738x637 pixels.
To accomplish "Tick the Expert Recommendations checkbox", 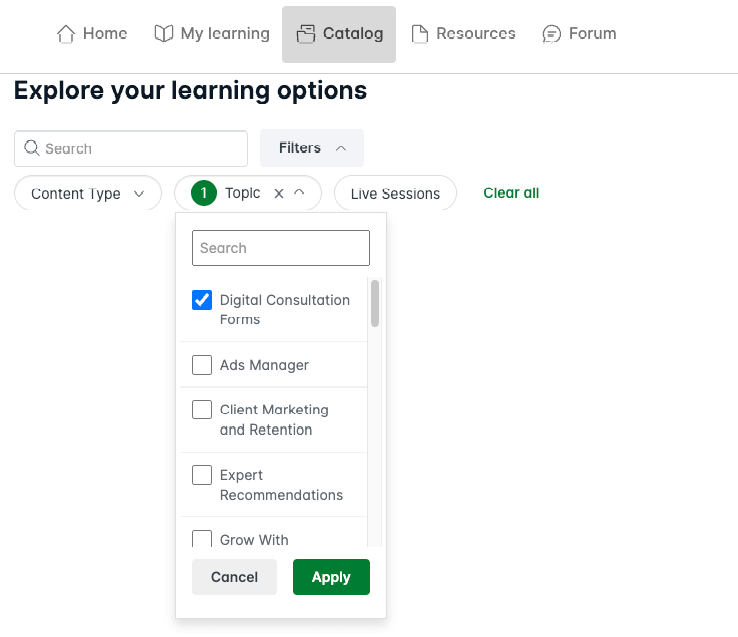I will point(202,475).
